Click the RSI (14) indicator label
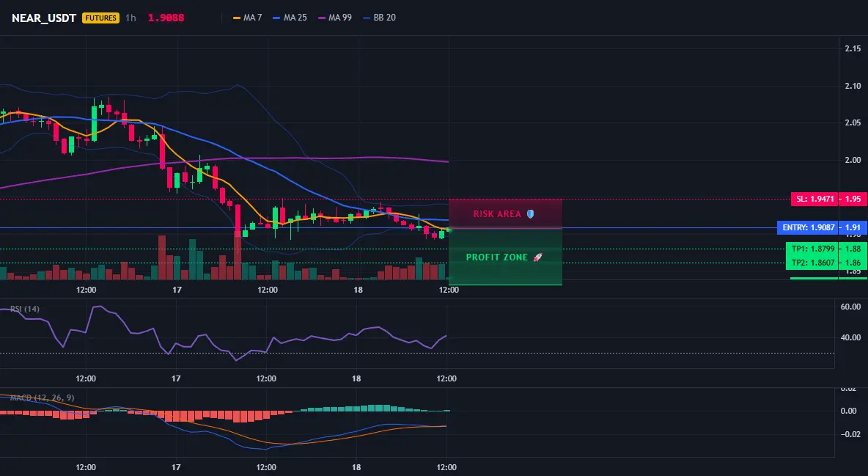Viewport: 868px width, 476px height. [x=25, y=309]
